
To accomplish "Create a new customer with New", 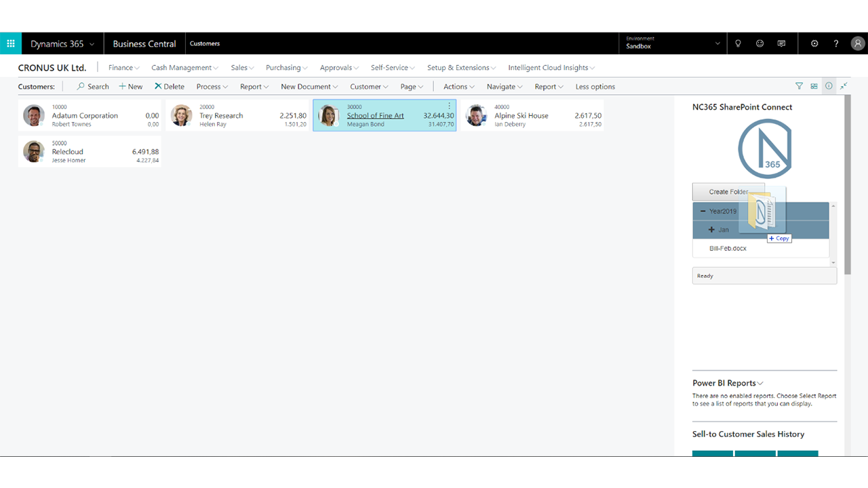I will 131,87.
